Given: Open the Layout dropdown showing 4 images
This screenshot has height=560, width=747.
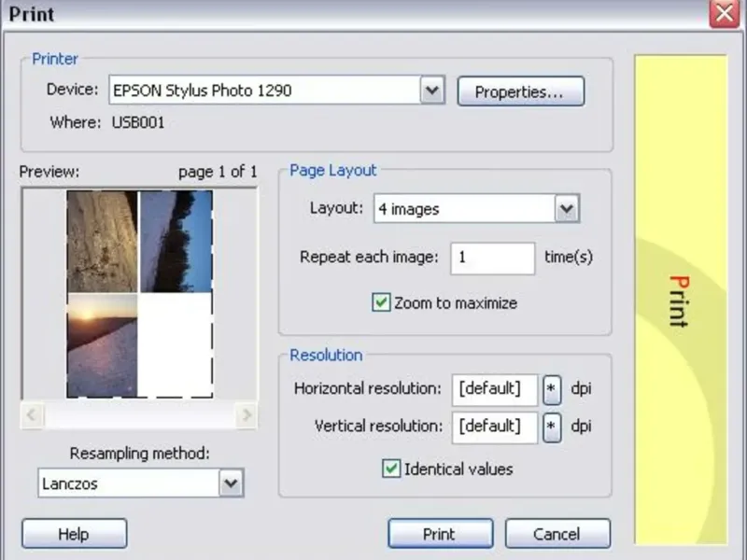Looking at the screenshot, I should 567,208.
